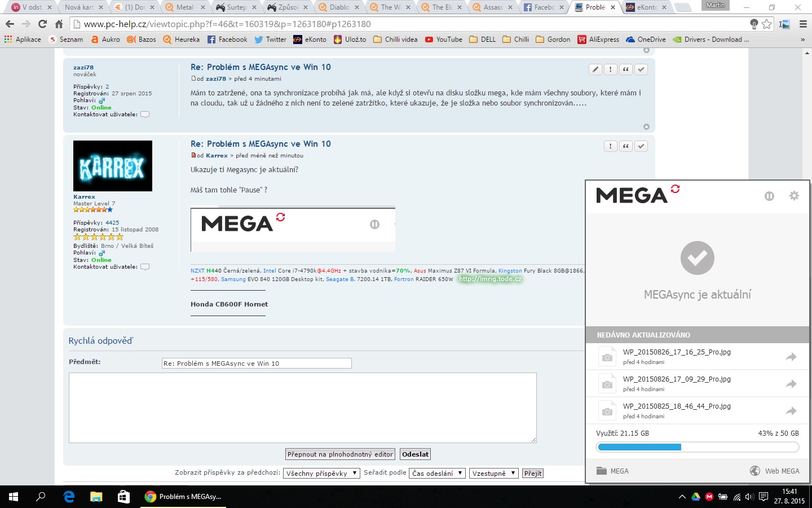
Task: Open the Twitter bookmark
Action: click(x=270, y=40)
